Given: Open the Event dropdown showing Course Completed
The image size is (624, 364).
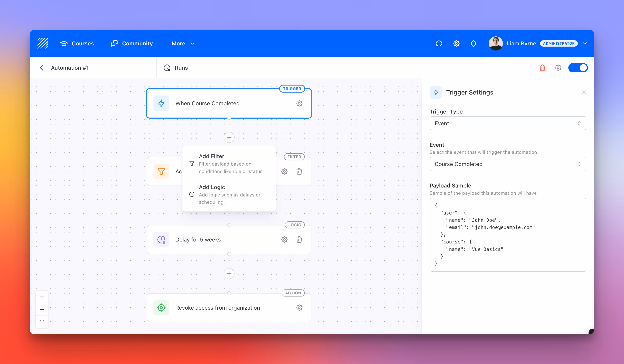Looking at the screenshot, I should pyautogui.click(x=508, y=164).
